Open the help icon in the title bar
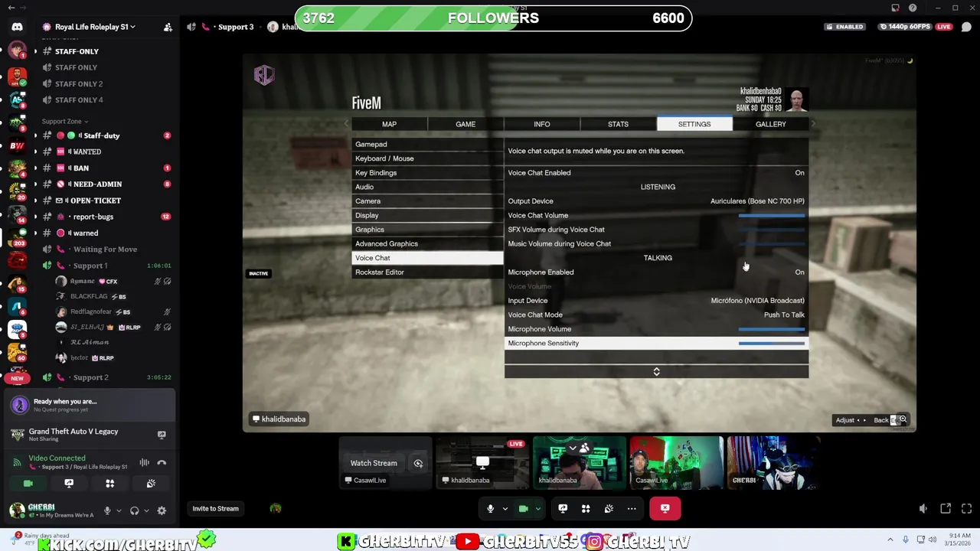The height and width of the screenshot is (551, 980). tap(913, 8)
